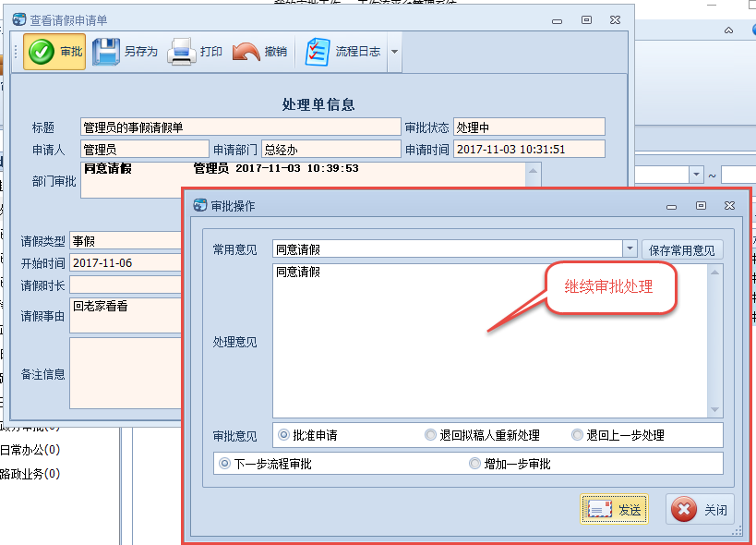Collapse ribbon arrow in background window
The height and width of the screenshot is (545, 756).
pyautogui.click(x=728, y=30)
